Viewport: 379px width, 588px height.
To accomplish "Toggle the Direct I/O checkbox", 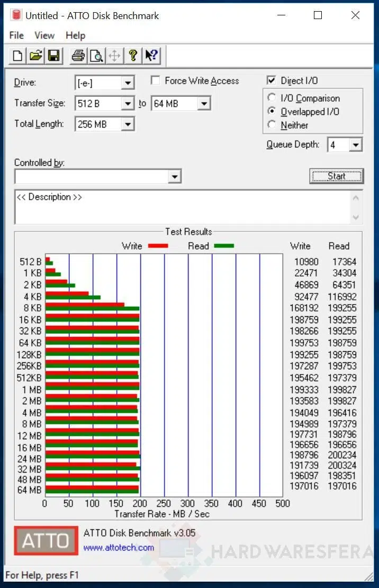I will (x=272, y=80).
